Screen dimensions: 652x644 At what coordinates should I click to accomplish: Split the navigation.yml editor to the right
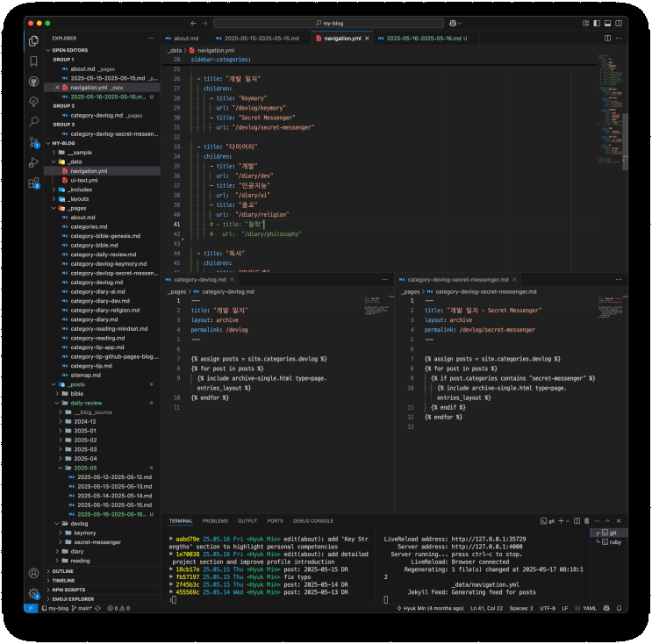607,39
